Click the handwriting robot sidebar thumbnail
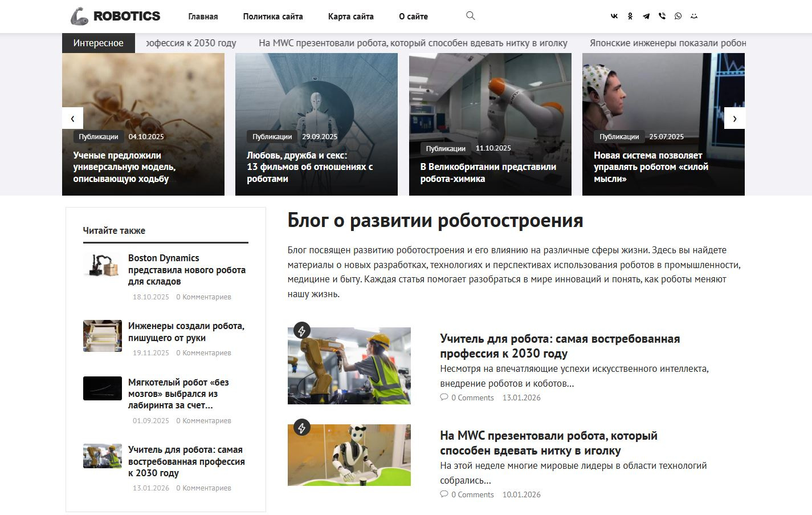Image resolution: width=812 pixels, height=515 pixels. (x=103, y=336)
